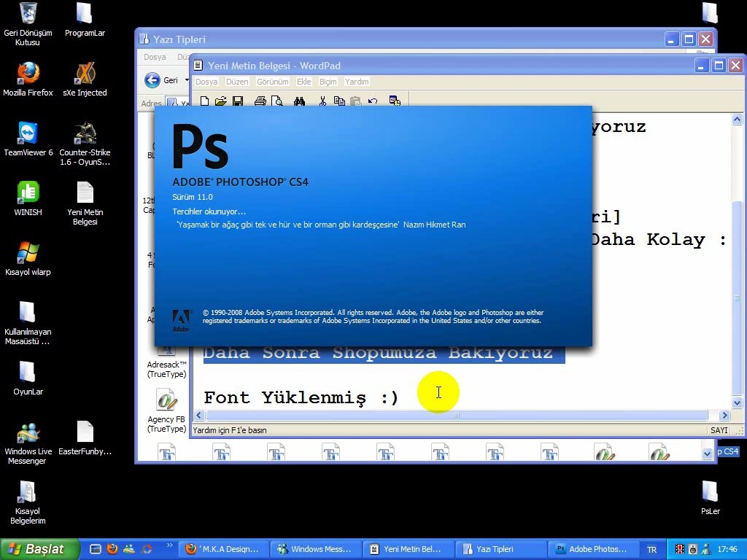Open the Geri Dönüşüm Kutusu desktop icon
Viewport: 747px width, 560px height.
pos(28,24)
